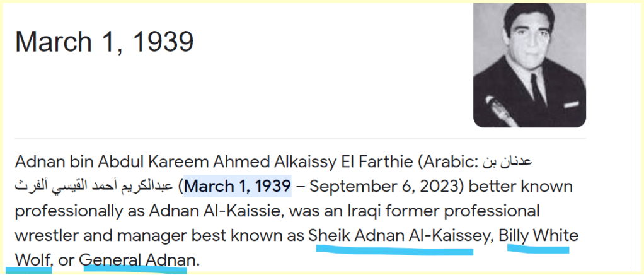
Task: Click the highlighted "March 1, 1939" date in paragraph
Action: click(x=238, y=187)
